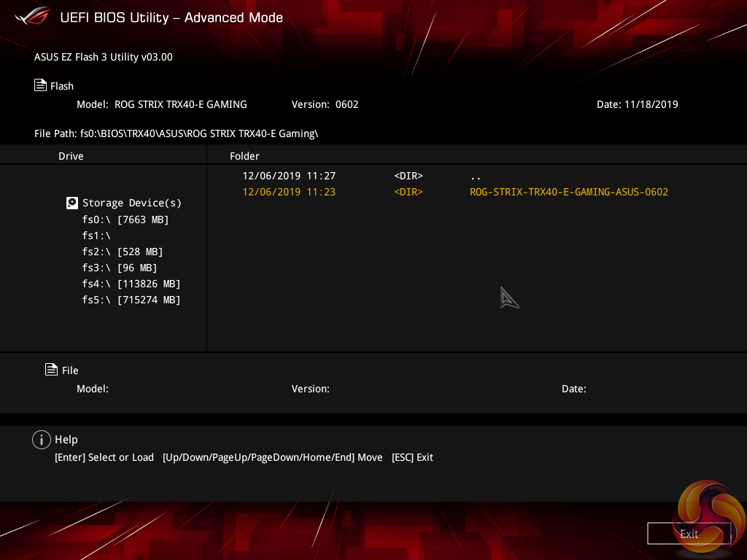Click the 12/06/2019 11:23 timestamp
The width and height of the screenshot is (747, 560).
click(289, 192)
